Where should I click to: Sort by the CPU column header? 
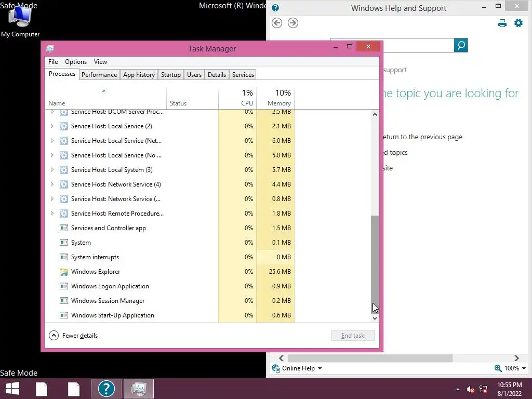(x=237, y=98)
